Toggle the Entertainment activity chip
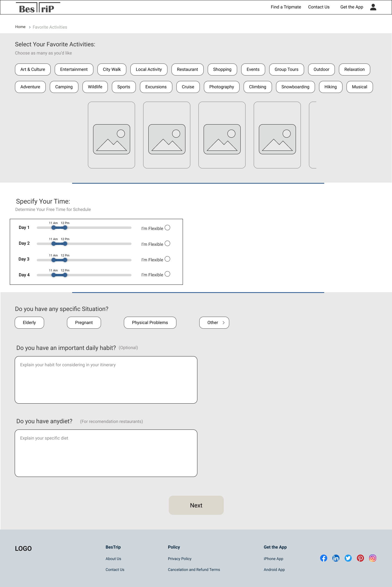This screenshot has width=392, height=587. [74, 69]
